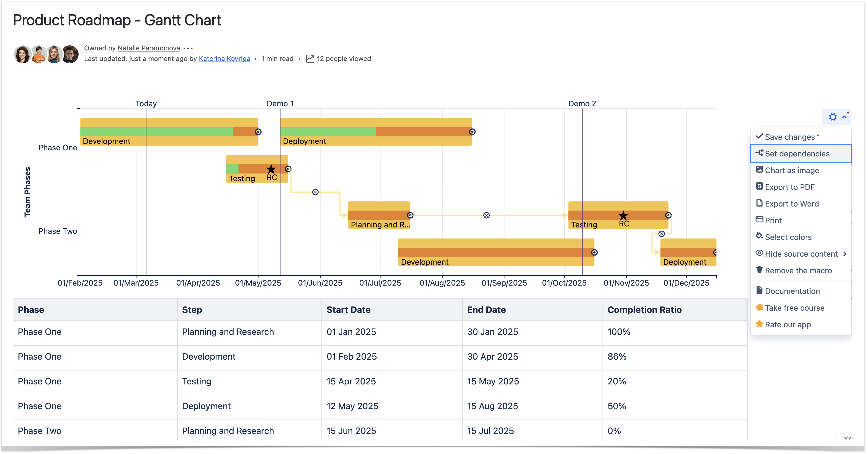The height and width of the screenshot is (454, 868).
Task: Click Save changes in menu
Action: (x=789, y=137)
